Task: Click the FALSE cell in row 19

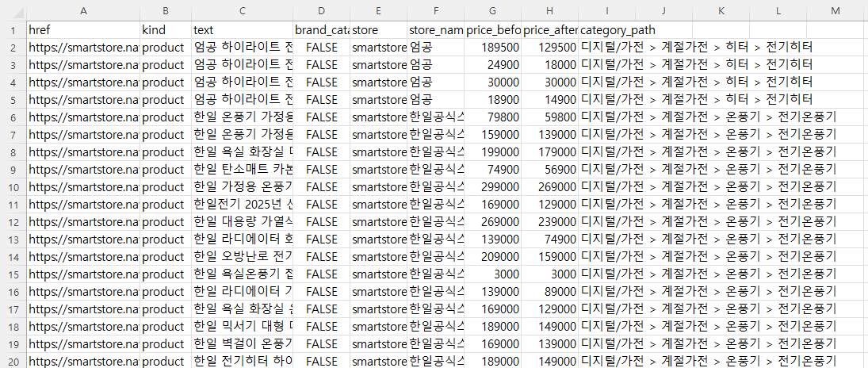Action: tap(322, 344)
